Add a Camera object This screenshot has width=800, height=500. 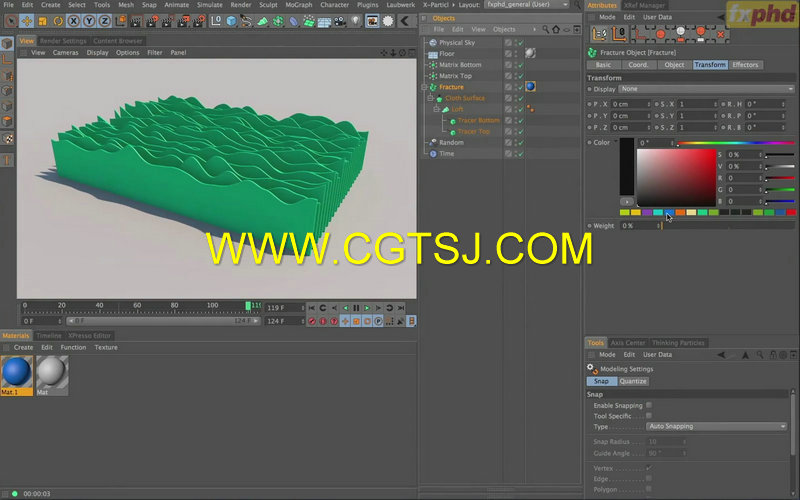coord(340,21)
